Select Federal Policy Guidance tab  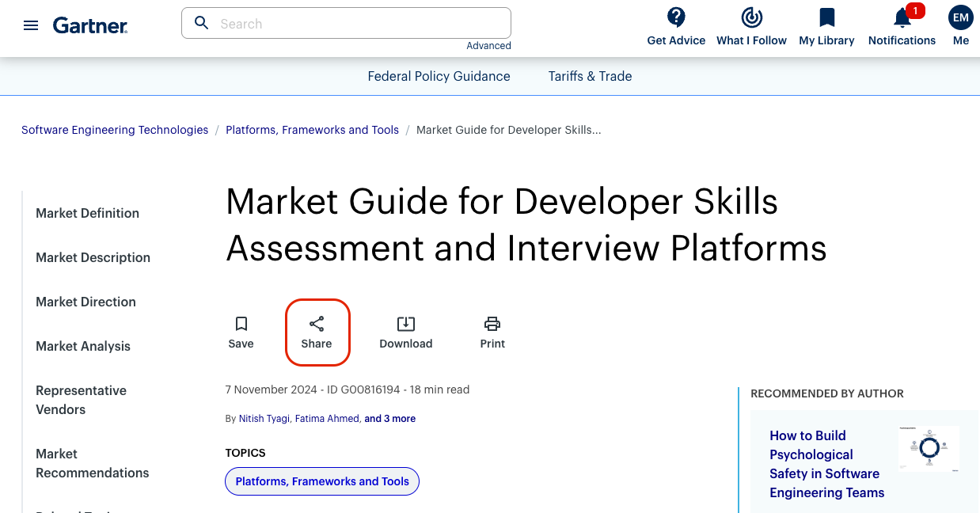(439, 76)
